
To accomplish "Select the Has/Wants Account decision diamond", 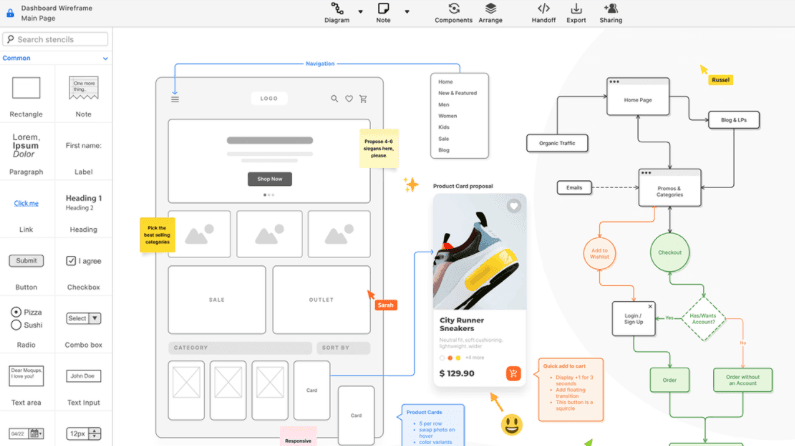I will tap(703, 319).
